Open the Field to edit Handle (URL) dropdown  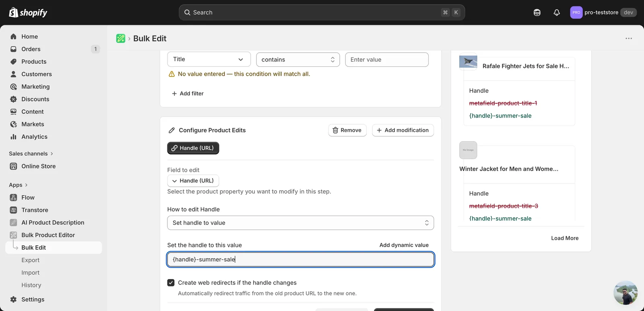click(193, 181)
